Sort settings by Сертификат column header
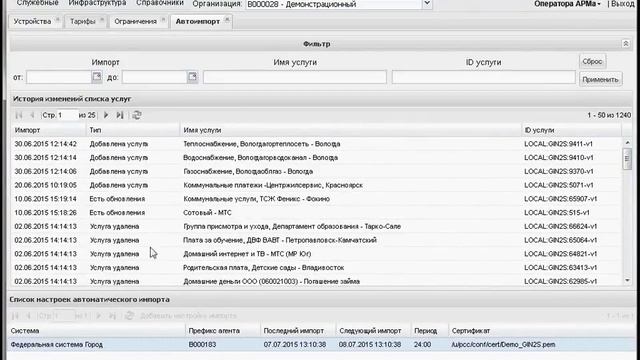Screen dimensions: 640x360 coord(541,331)
